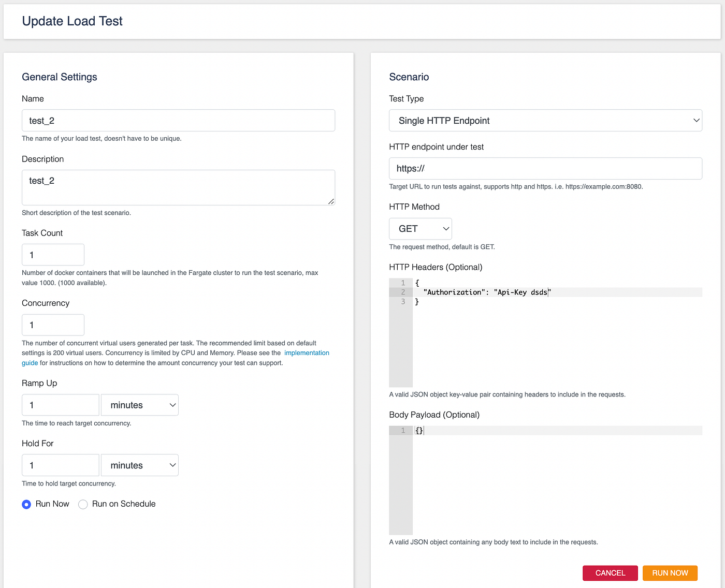Open the Test Type dropdown
The width and height of the screenshot is (725, 588).
pyautogui.click(x=545, y=120)
